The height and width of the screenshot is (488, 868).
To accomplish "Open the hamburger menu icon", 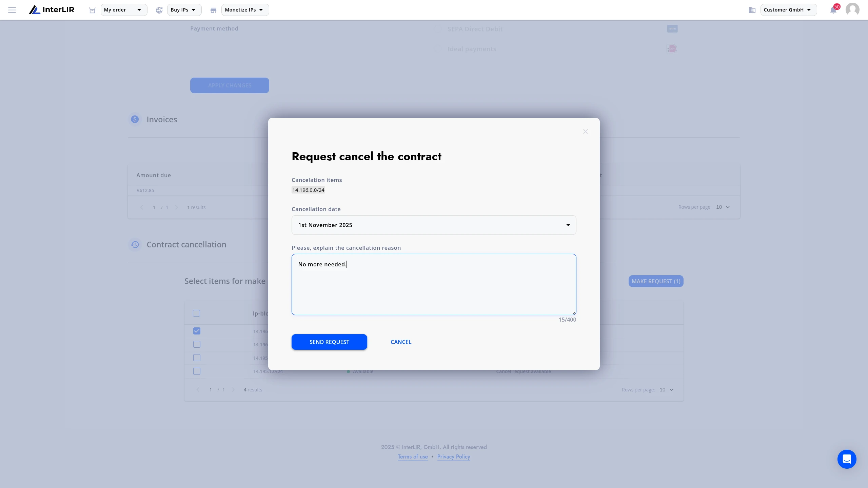I will [x=12, y=10].
